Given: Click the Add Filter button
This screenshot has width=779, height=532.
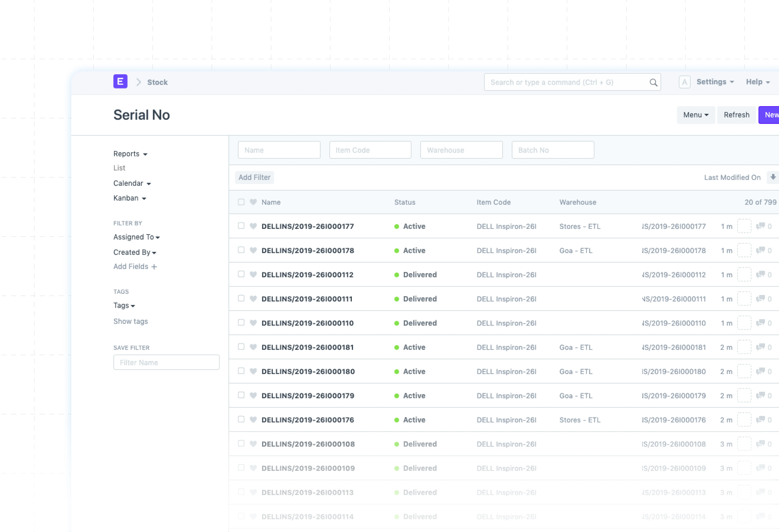Looking at the screenshot, I should click(x=254, y=177).
